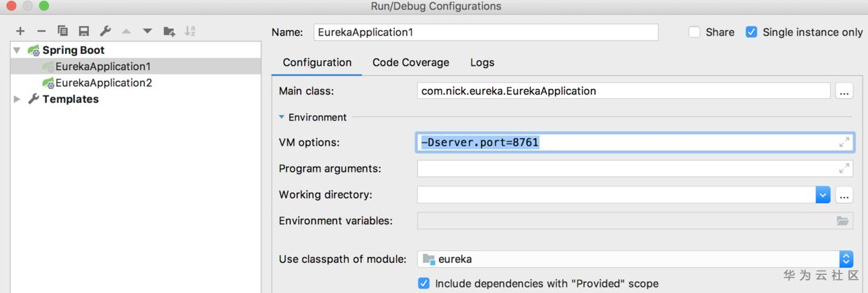Viewport: 868px width, 293px height.
Task: Expand the VM options field editor
Action: point(844,142)
